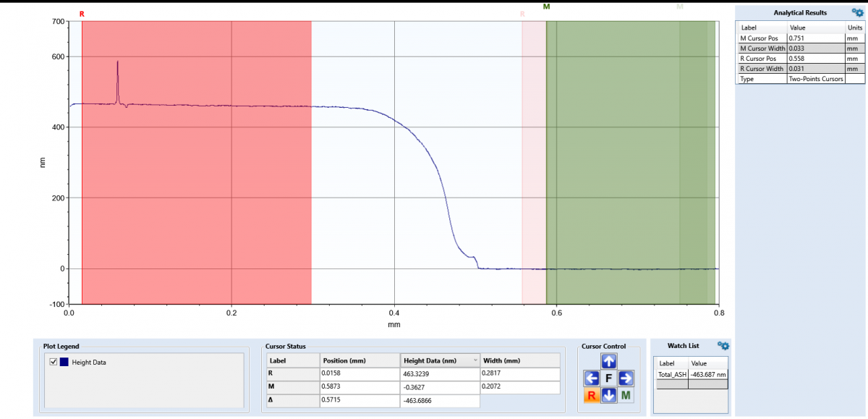
Task: Click the Two-Points Cursors type value
Action: click(816, 79)
